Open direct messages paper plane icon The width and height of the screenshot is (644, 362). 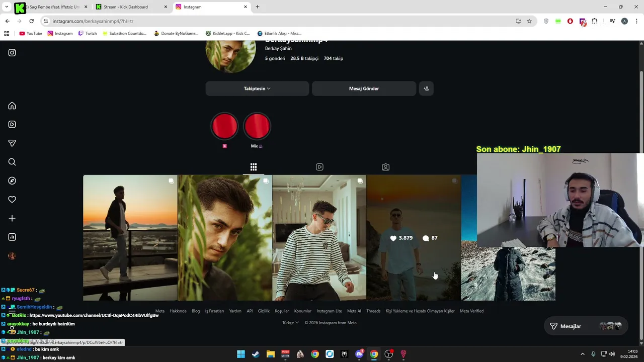(x=12, y=143)
